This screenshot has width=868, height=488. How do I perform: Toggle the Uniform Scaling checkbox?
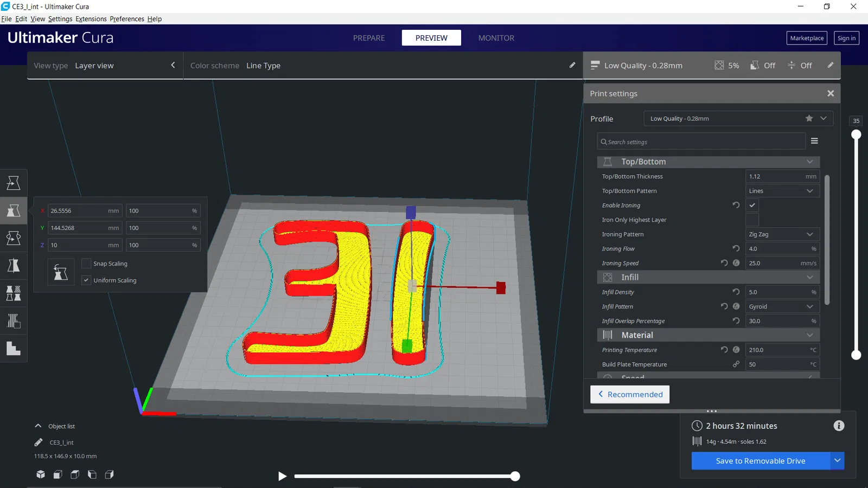[86, 280]
